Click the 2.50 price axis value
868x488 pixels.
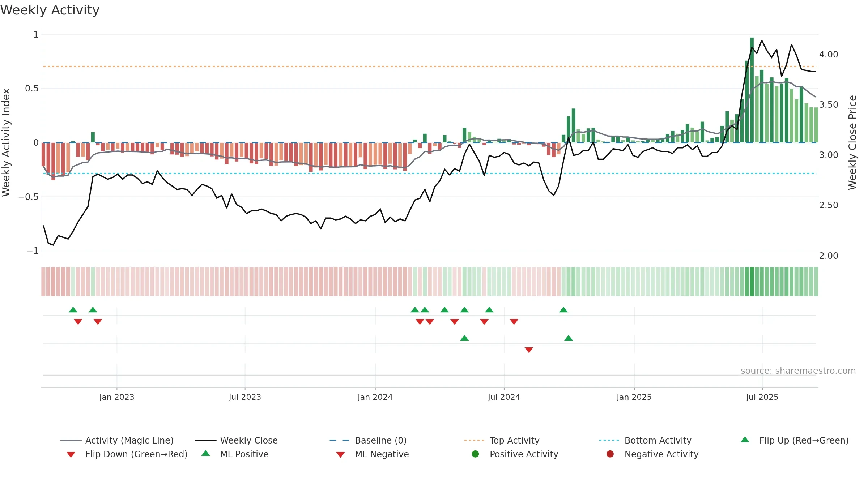pos(829,205)
